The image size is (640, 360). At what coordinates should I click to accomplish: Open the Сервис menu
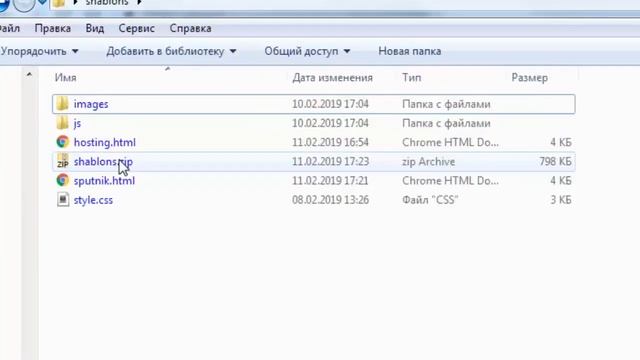136,28
